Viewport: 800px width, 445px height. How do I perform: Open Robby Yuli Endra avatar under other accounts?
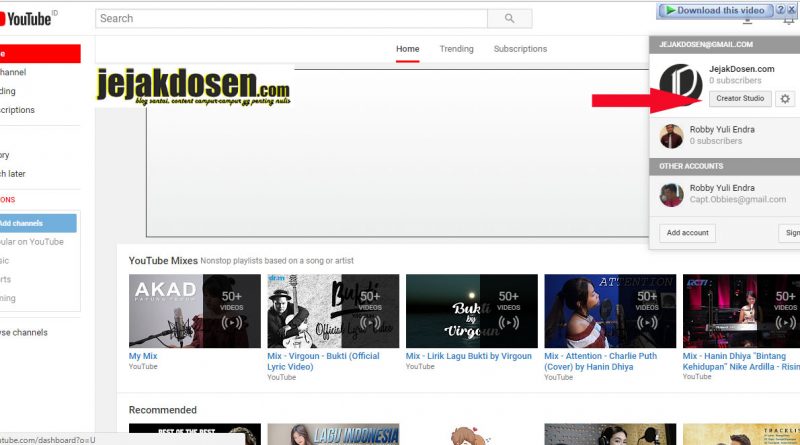click(x=671, y=194)
